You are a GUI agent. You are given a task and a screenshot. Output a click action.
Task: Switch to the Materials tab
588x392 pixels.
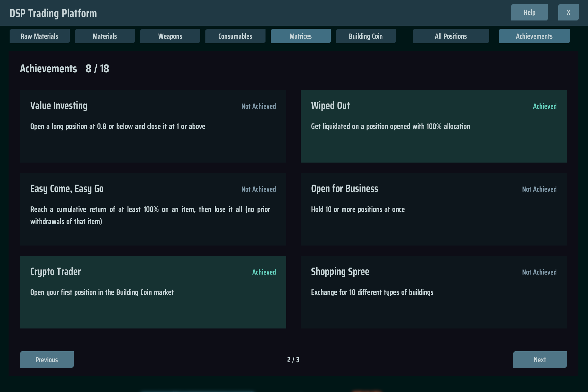point(105,36)
